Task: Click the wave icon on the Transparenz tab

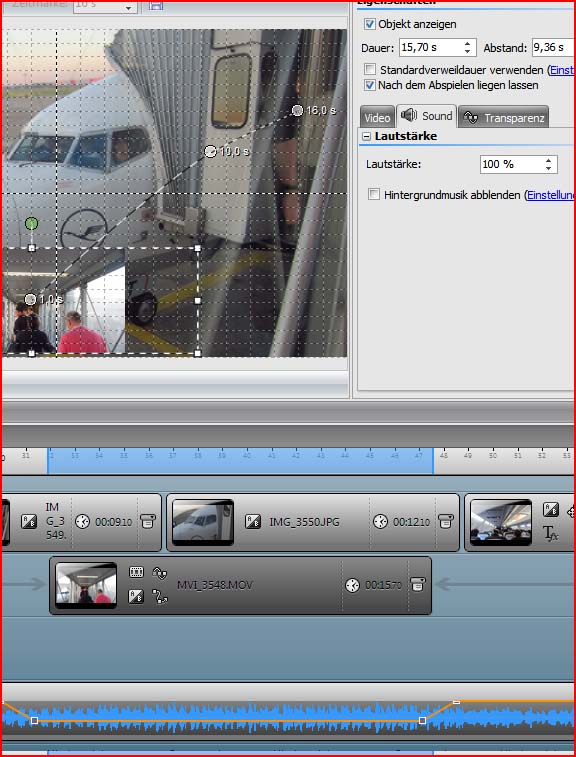Action: pyautogui.click(x=471, y=117)
